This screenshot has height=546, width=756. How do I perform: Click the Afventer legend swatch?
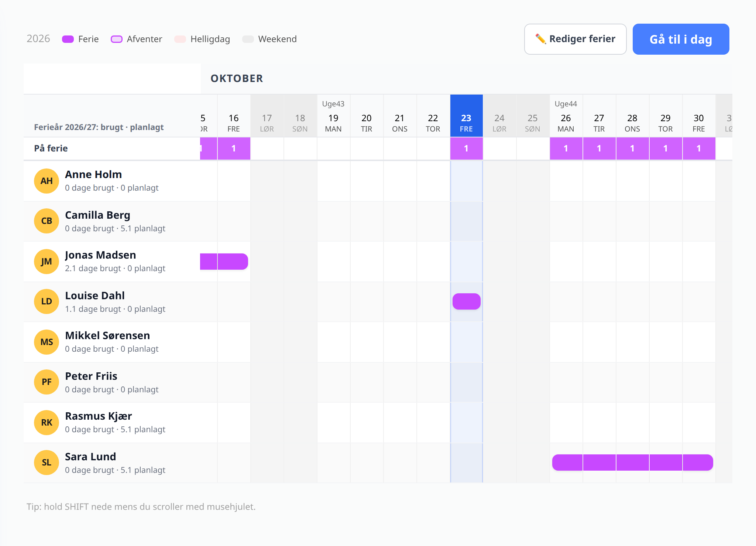(x=117, y=39)
